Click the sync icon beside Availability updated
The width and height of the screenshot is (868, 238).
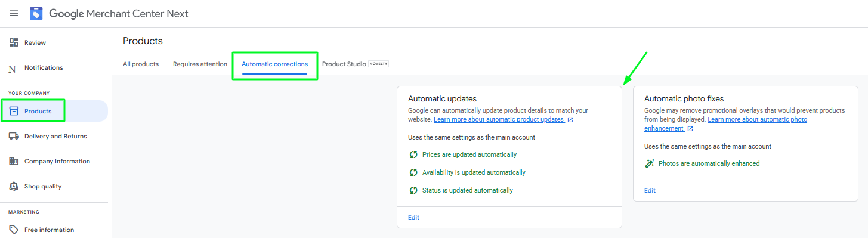413,172
